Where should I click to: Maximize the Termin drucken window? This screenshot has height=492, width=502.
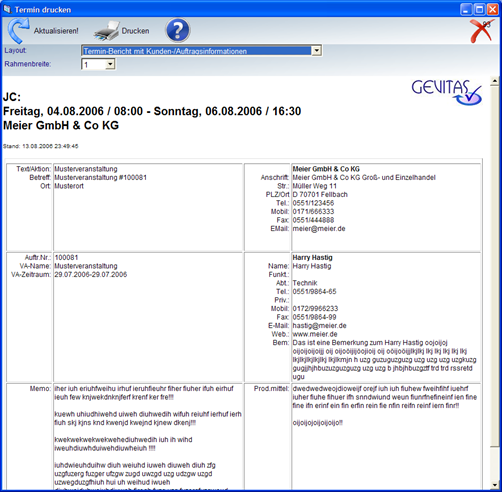click(x=479, y=9)
